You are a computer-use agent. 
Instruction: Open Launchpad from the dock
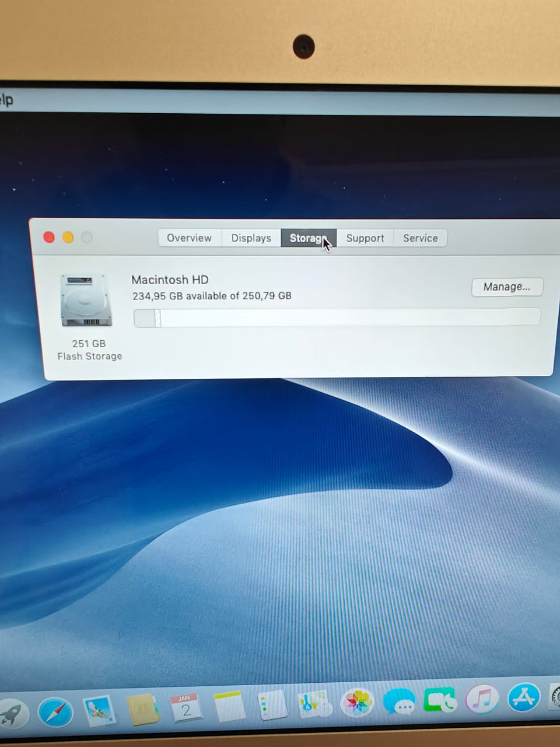[12, 713]
